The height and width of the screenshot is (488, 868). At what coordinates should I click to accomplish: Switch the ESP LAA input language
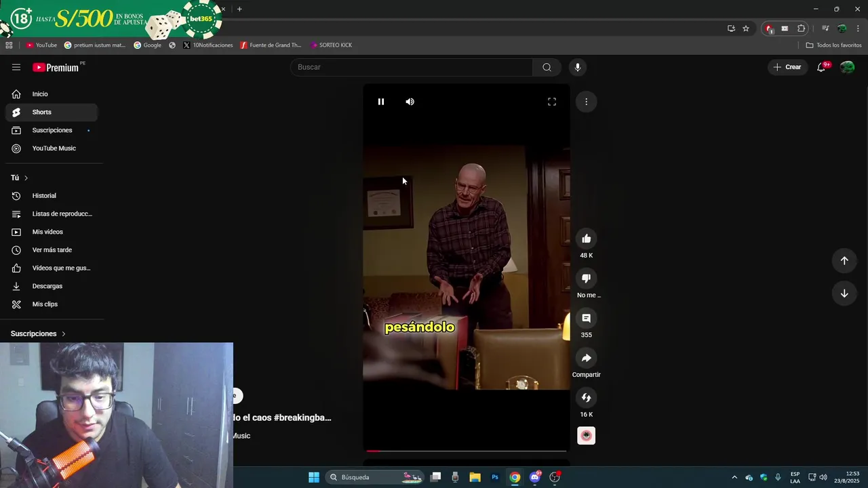(x=795, y=477)
